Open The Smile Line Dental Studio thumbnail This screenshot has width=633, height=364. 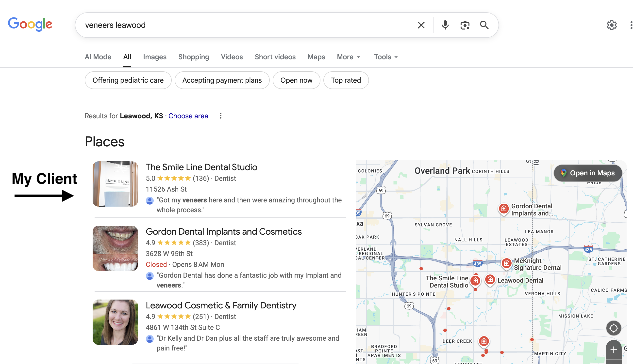point(115,184)
